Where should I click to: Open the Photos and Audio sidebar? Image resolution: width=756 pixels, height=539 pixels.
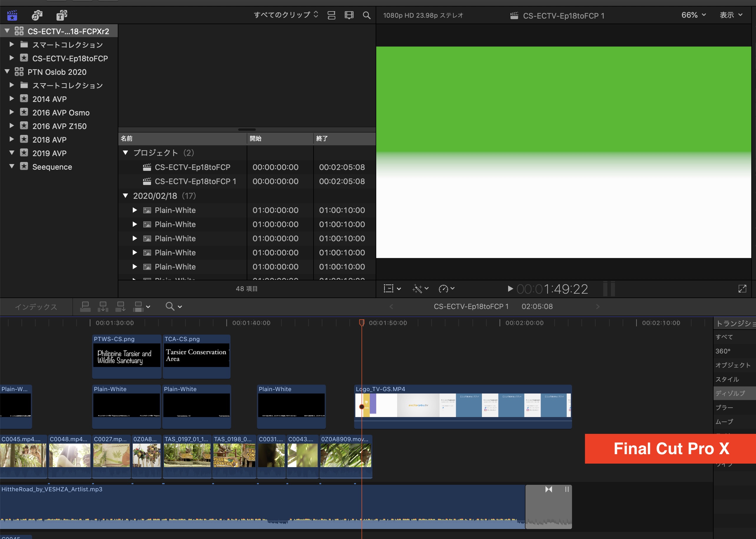pos(37,15)
